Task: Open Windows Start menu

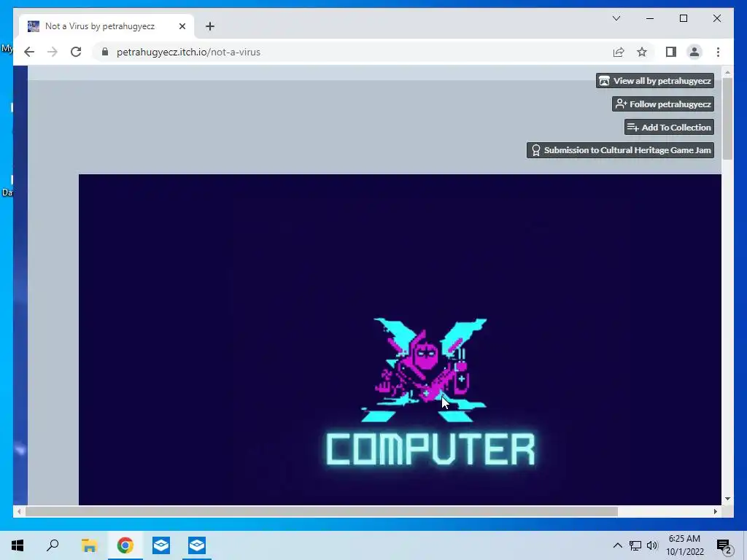Action: pos(18,545)
